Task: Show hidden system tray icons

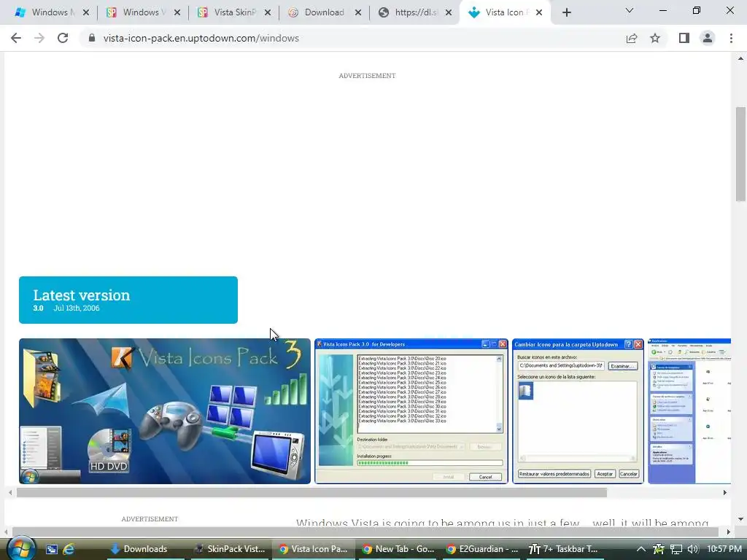Action: 641,549
